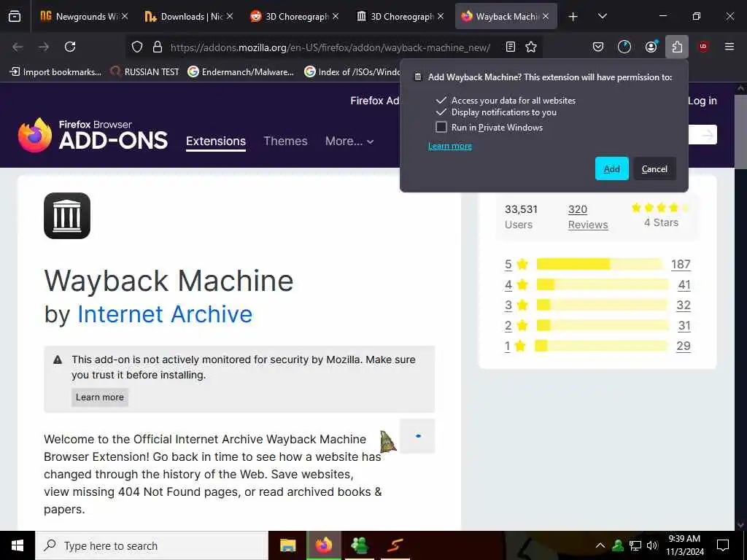Close the Newgrounds Wiki tab
Image resolution: width=747 pixels, height=560 pixels.
pyautogui.click(x=125, y=16)
